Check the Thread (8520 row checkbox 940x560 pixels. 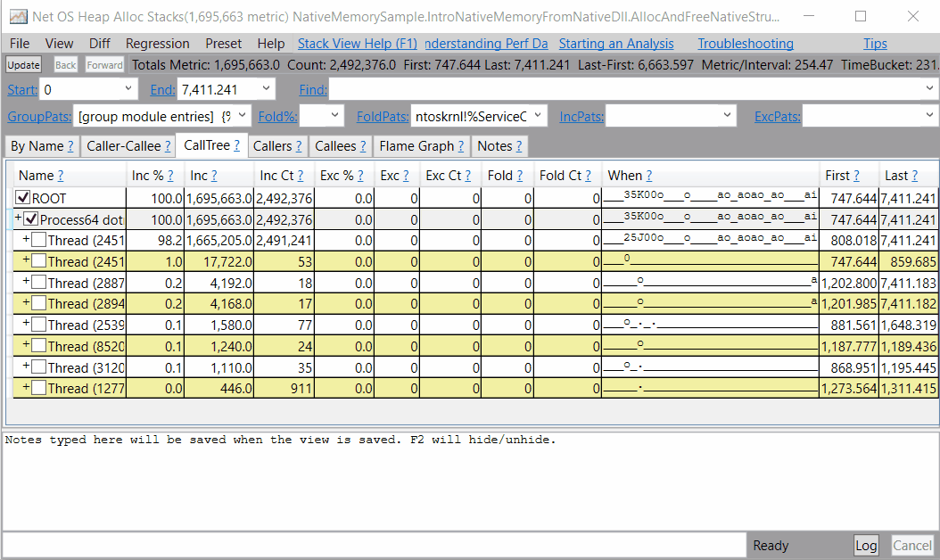pos(39,345)
